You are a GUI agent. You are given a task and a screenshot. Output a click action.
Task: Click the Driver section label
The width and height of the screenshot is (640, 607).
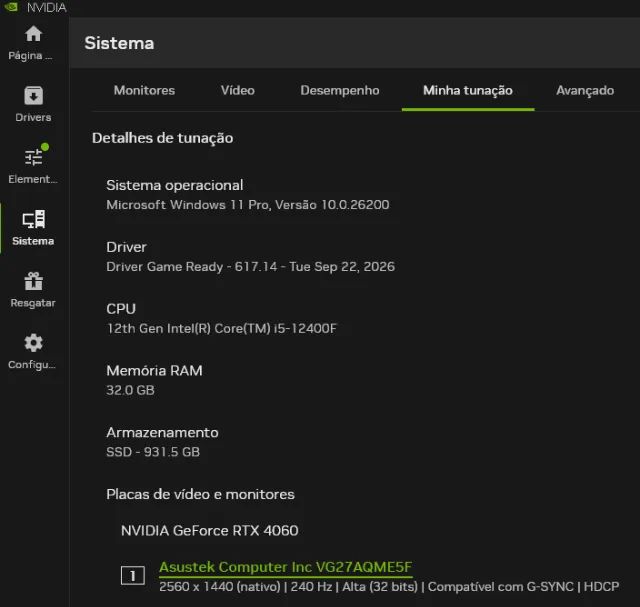coord(126,247)
